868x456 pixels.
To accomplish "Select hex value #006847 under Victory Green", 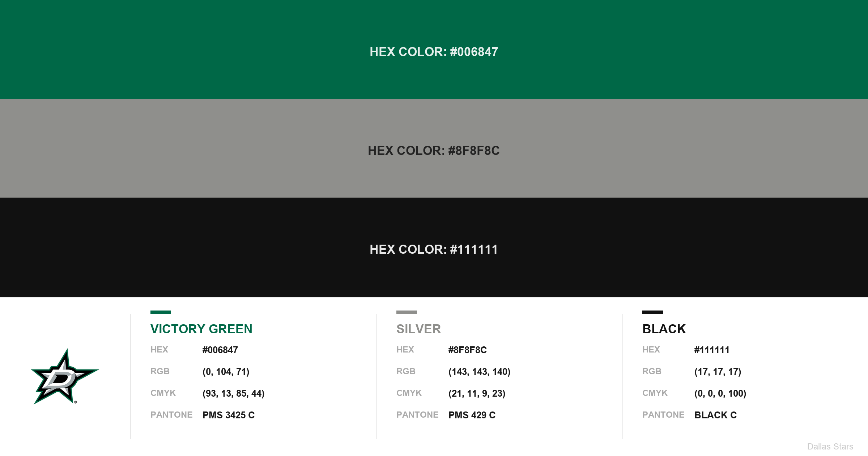I will (x=220, y=350).
